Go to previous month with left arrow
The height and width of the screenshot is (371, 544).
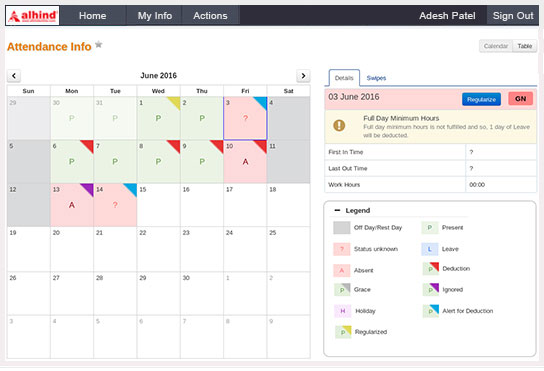[x=14, y=76]
